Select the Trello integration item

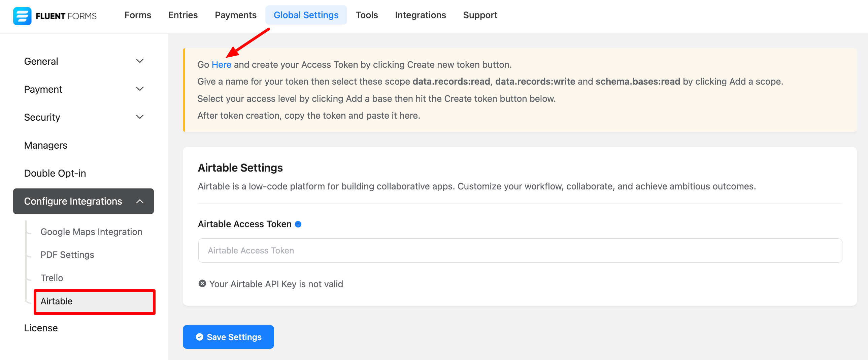(52, 278)
